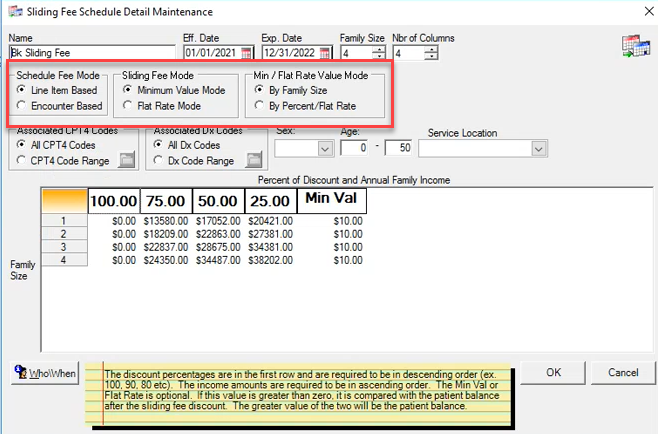Click the $24350.00 income cell
658x434 pixels.
pyautogui.click(x=166, y=260)
